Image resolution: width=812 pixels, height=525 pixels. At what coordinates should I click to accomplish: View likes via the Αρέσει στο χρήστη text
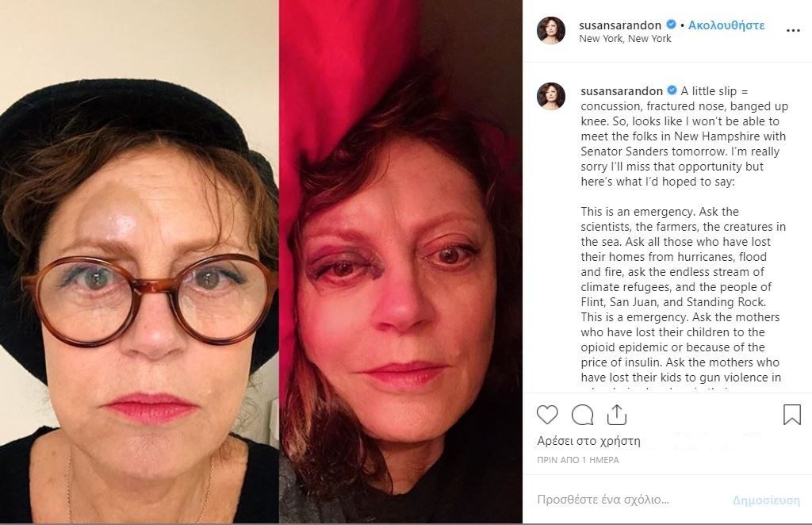pyautogui.click(x=588, y=441)
